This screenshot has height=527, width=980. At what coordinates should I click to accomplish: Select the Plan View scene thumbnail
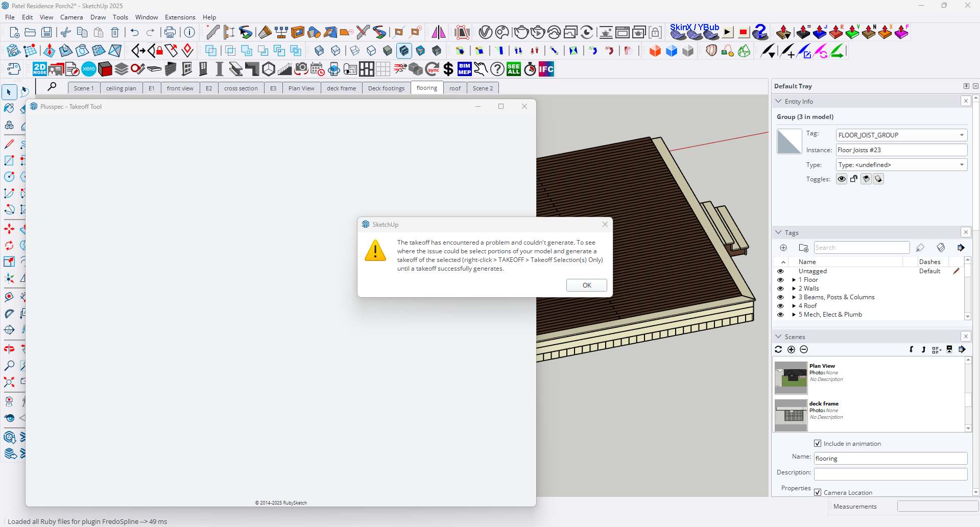coord(791,378)
